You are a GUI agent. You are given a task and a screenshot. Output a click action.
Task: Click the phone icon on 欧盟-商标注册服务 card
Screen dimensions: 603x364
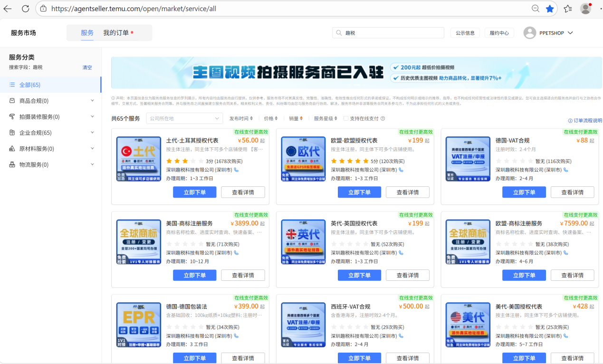[x=565, y=253]
